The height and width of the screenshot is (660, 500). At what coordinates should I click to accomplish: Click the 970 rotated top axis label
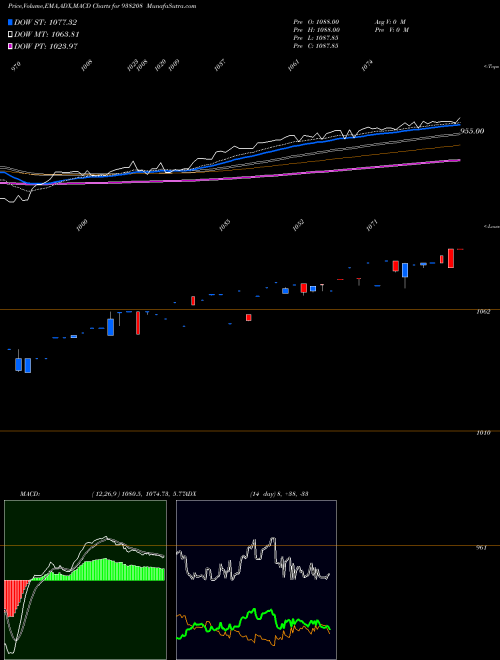(x=16, y=67)
